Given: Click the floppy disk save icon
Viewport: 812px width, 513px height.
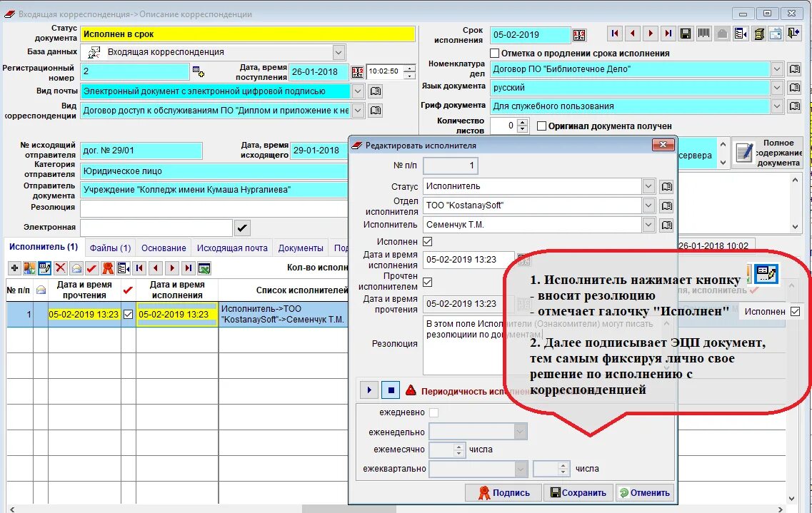Looking at the screenshot, I should [x=686, y=34].
